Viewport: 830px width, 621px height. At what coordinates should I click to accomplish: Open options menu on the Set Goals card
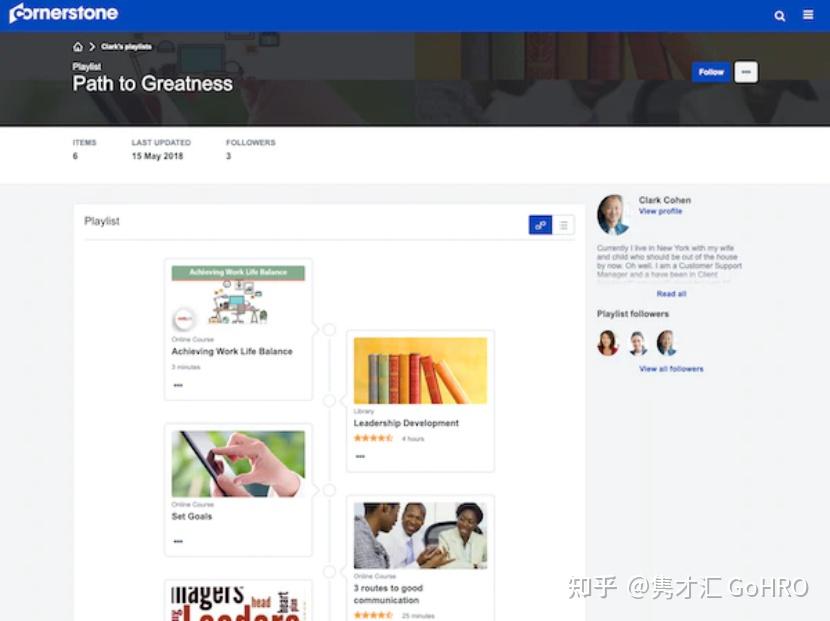pyautogui.click(x=177, y=543)
